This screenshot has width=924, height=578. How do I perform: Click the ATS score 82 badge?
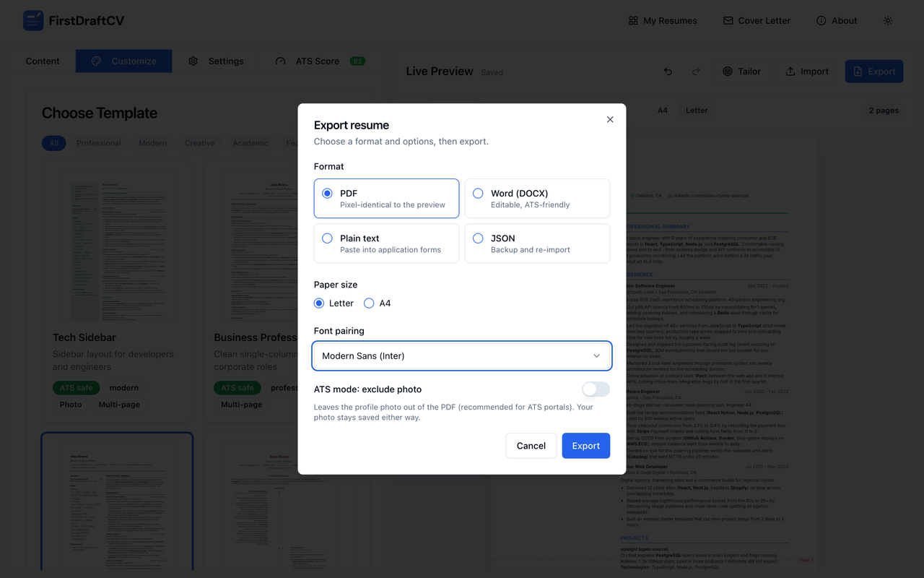[357, 61]
